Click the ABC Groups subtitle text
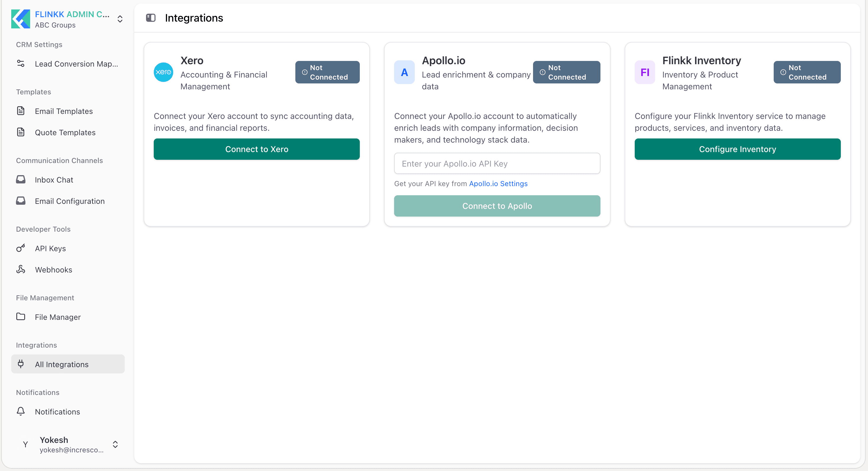The image size is (868, 471). point(55,25)
